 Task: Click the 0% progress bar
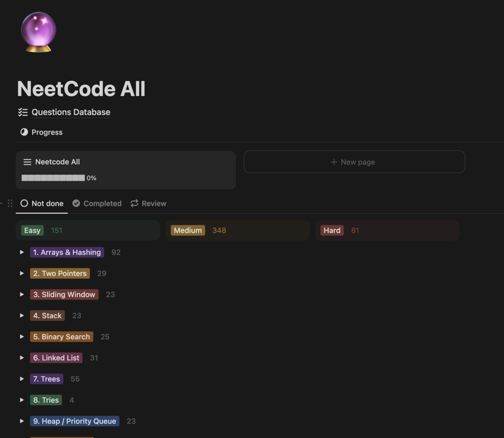point(53,178)
